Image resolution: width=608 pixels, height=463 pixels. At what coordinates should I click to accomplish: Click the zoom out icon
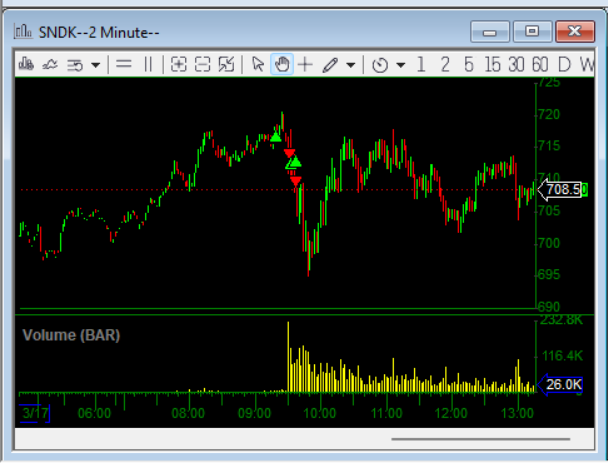tap(202, 64)
